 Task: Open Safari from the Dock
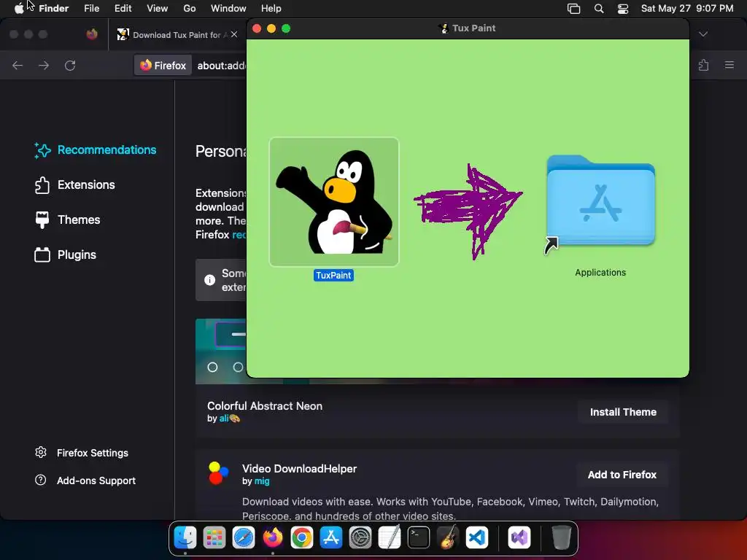[244, 538]
